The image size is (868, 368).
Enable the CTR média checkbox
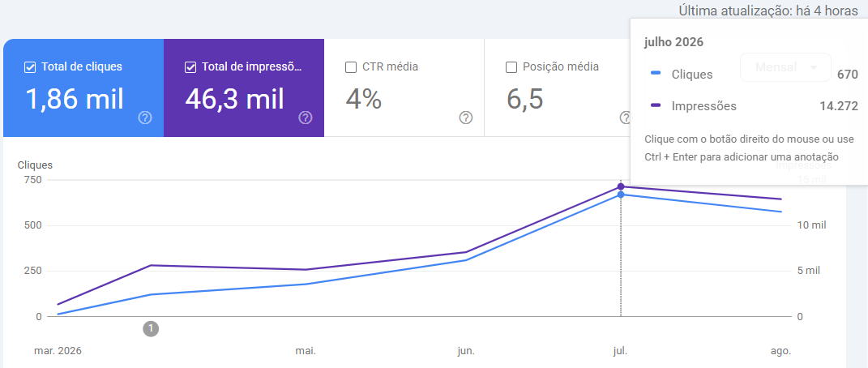pyautogui.click(x=350, y=67)
